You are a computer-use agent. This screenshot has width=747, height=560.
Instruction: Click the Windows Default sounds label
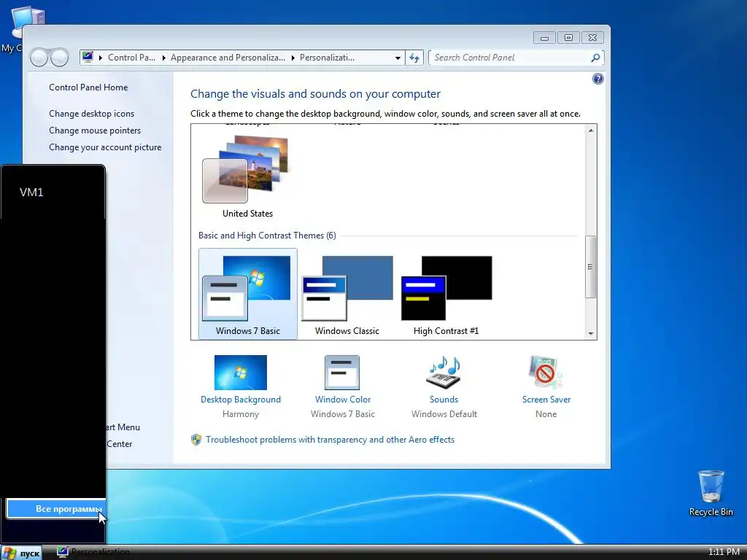click(444, 414)
